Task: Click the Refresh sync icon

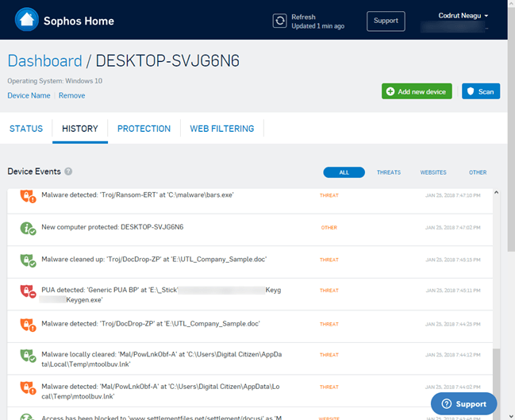Action: point(279,21)
